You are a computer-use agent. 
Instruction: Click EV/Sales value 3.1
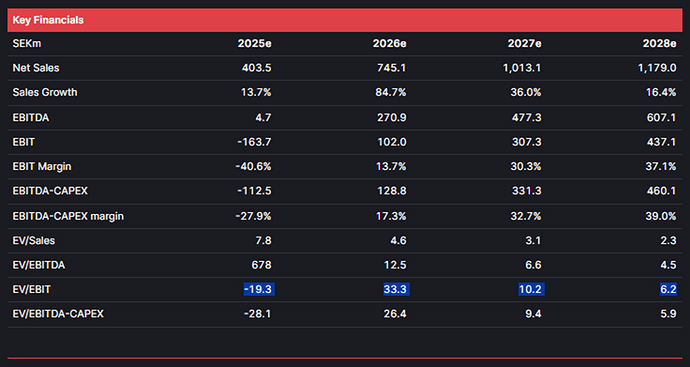tap(534, 240)
